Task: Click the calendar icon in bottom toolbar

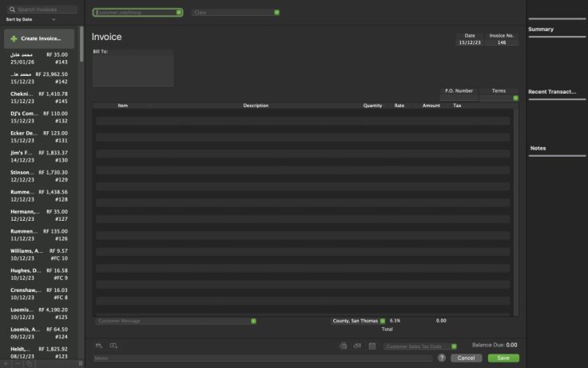Action: click(x=372, y=346)
